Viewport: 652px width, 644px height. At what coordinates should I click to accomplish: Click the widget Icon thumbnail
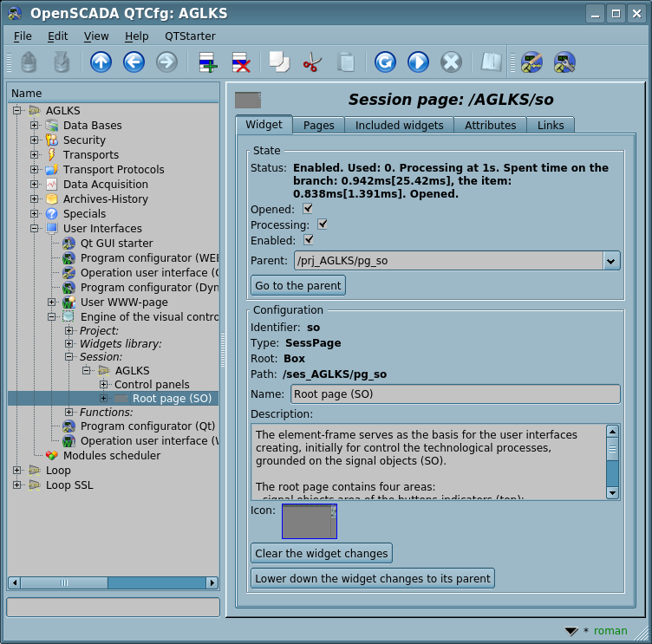point(310,521)
